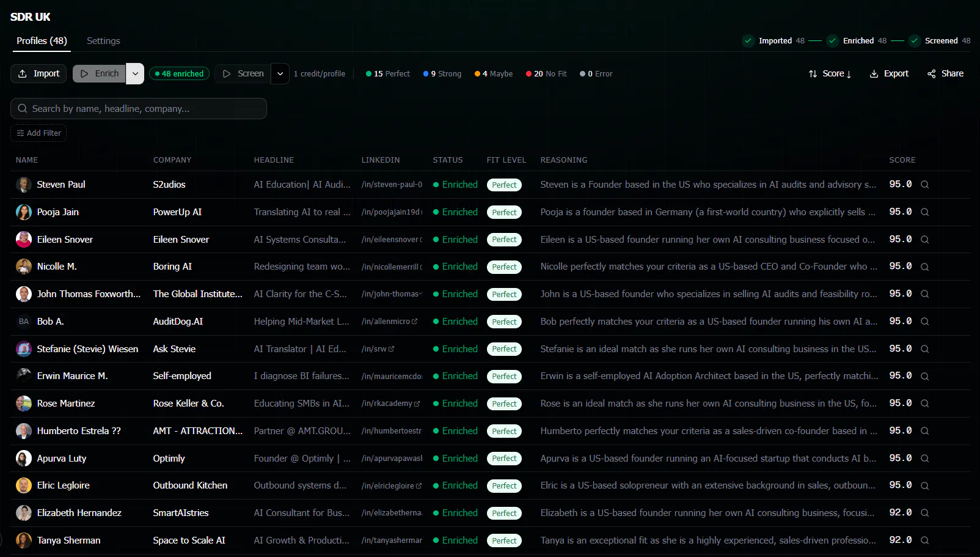Click headline 'I diagnose BI failures...'

coord(302,376)
